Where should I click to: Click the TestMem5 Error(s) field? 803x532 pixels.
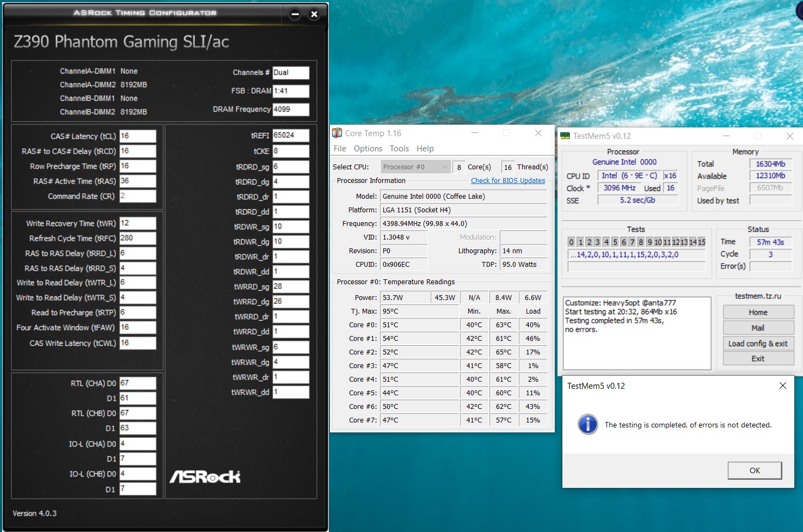tap(770, 266)
